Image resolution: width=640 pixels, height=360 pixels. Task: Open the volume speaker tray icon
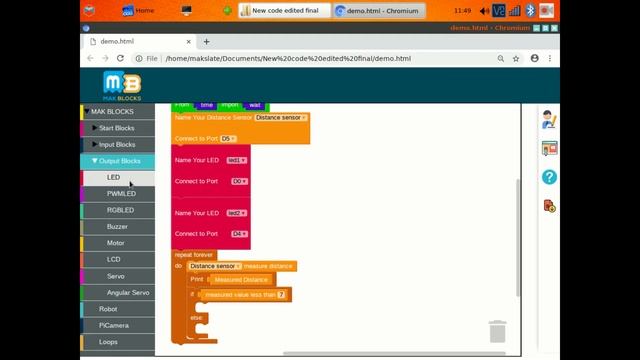484,11
